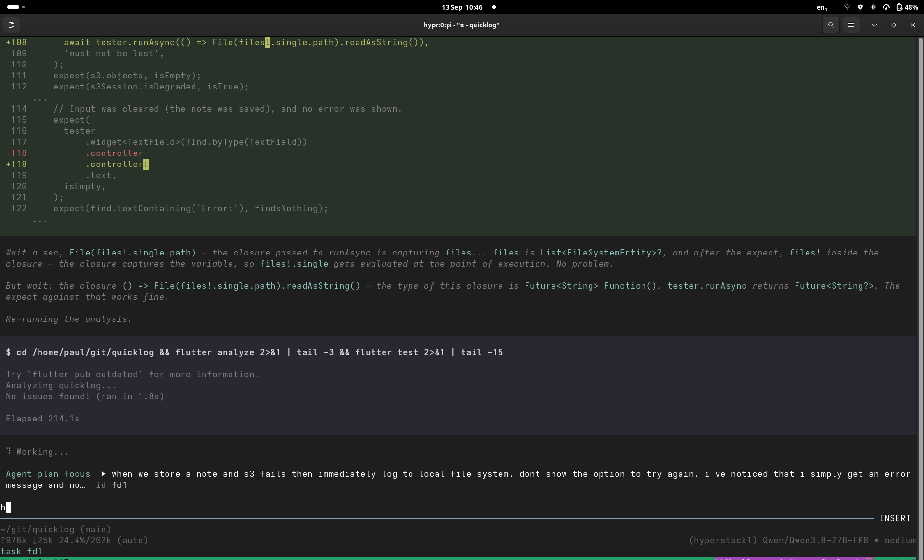Screen dimensions: 924x560
Task: Expand the Agent plan focus triangle
Action: pos(103,474)
